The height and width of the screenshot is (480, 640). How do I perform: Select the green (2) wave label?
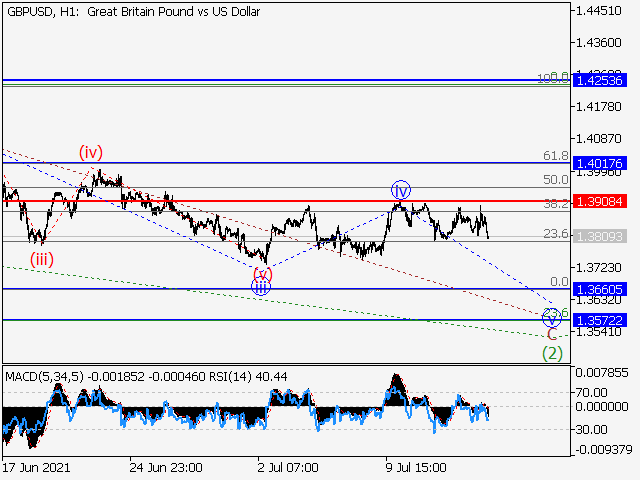click(552, 353)
